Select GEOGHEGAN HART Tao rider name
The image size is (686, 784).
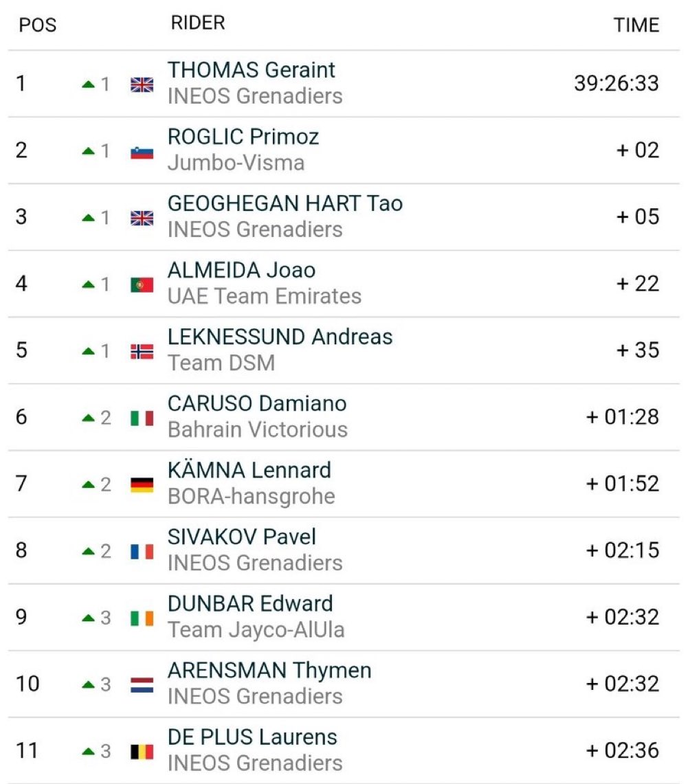point(285,203)
